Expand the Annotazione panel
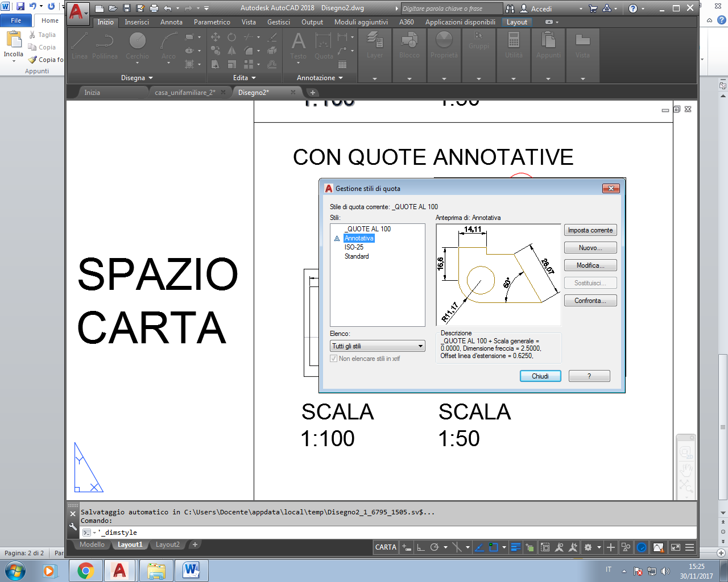The image size is (728, 582). 320,78
